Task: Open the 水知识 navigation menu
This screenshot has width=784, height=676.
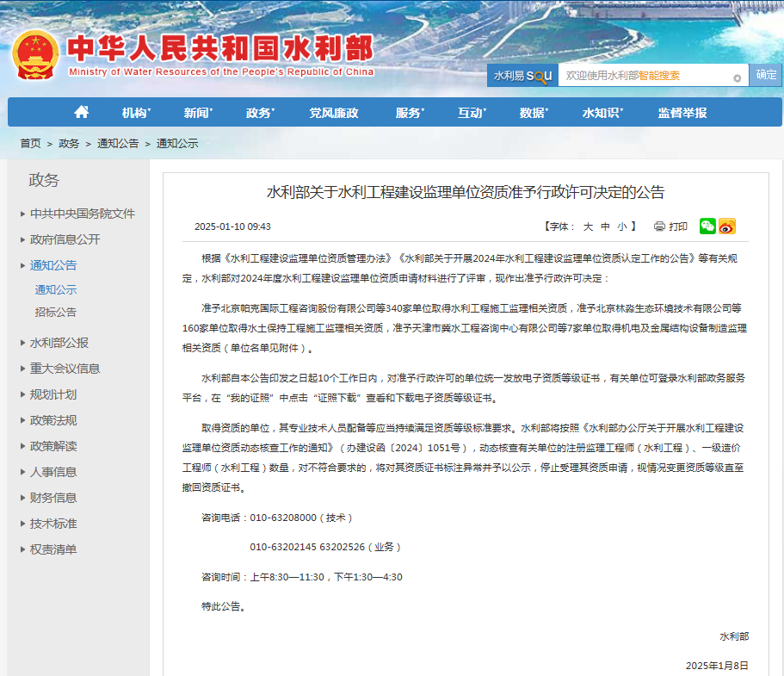Action: point(602,113)
